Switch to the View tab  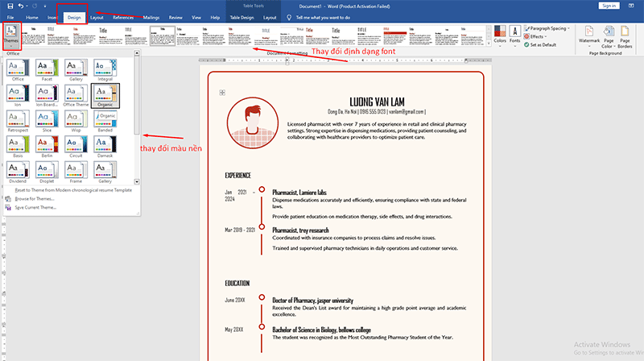(x=196, y=18)
